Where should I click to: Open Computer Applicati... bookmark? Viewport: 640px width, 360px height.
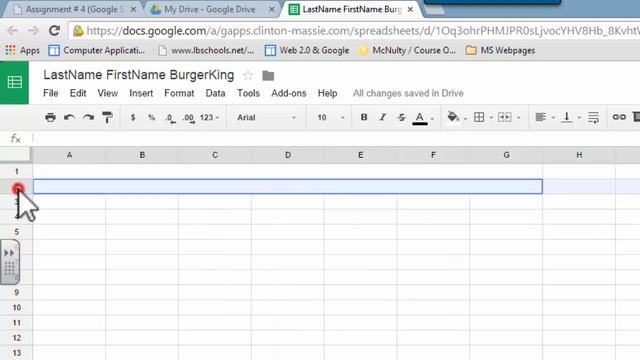point(97,51)
